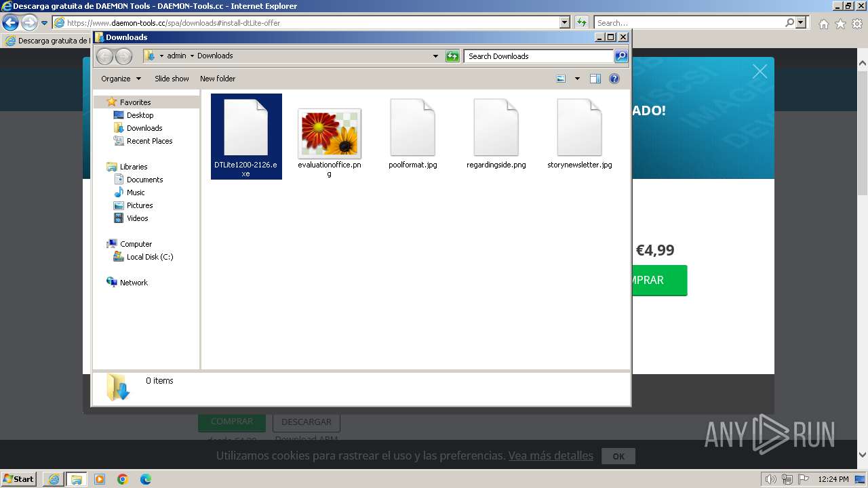Screen dimensions: 868x488
Task: Open Network in navigation pane
Action: point(134,283)
